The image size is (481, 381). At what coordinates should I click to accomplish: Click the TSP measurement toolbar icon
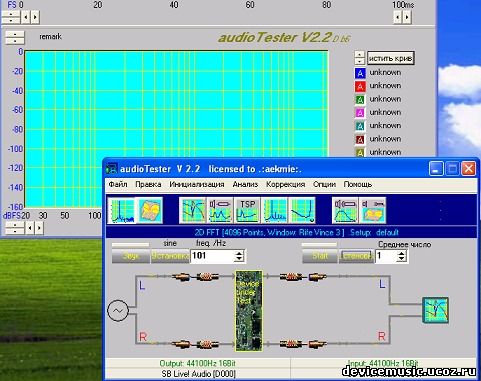[247, 210]
